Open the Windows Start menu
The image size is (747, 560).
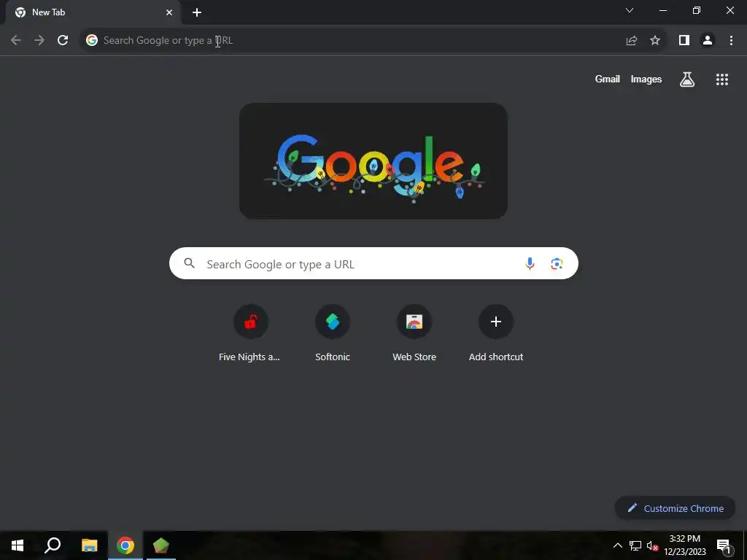coord(18,545)
